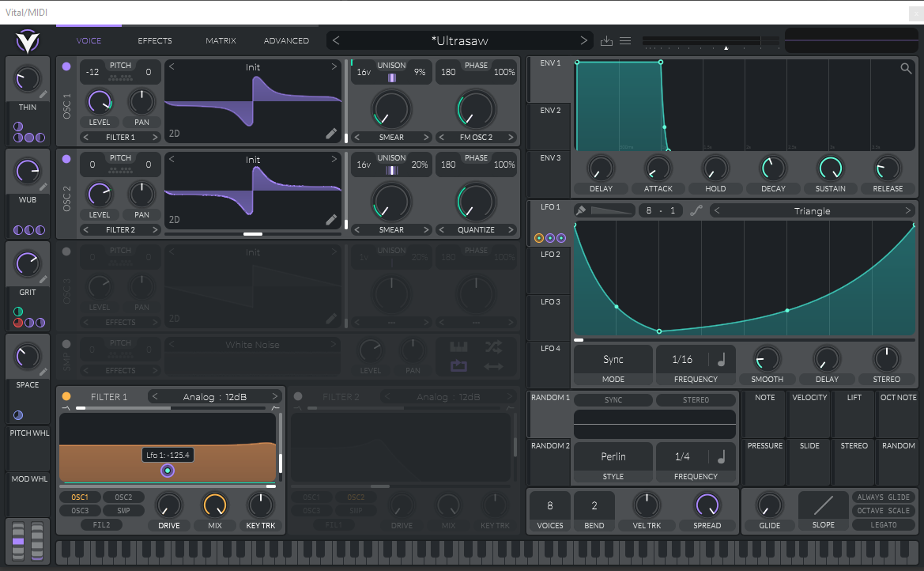Image resolution: width=924 pixels, height=571 pixels.
Task: Switch to the EFFECTS tab
Action: point(155,40)
